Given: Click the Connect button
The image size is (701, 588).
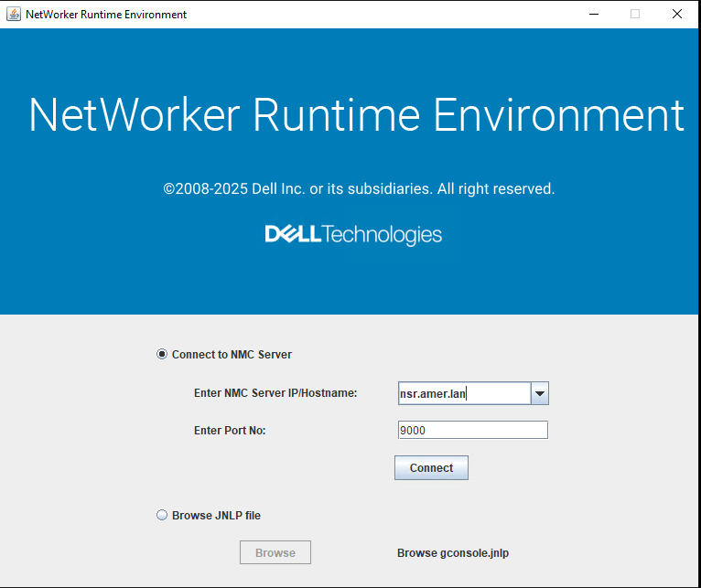Looking at the screenshot, I should click(x=431, y=468).
